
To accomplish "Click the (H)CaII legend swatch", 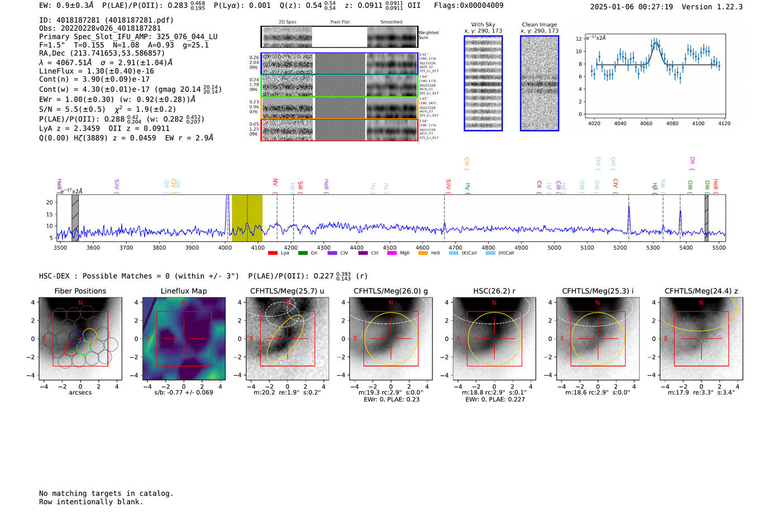I will coord(490,253).
